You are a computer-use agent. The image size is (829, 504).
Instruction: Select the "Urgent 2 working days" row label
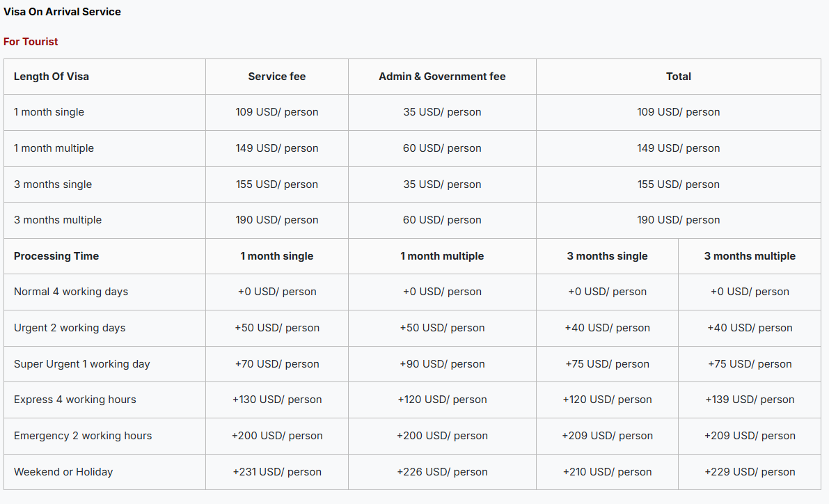point(70,328)
